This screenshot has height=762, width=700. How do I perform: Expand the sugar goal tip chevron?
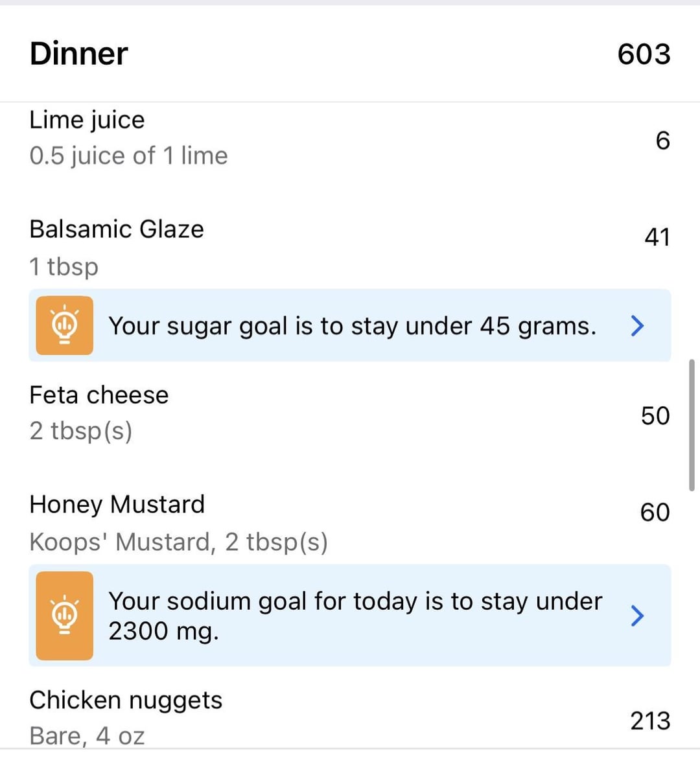pyautogui.click(x=637, y=325)
